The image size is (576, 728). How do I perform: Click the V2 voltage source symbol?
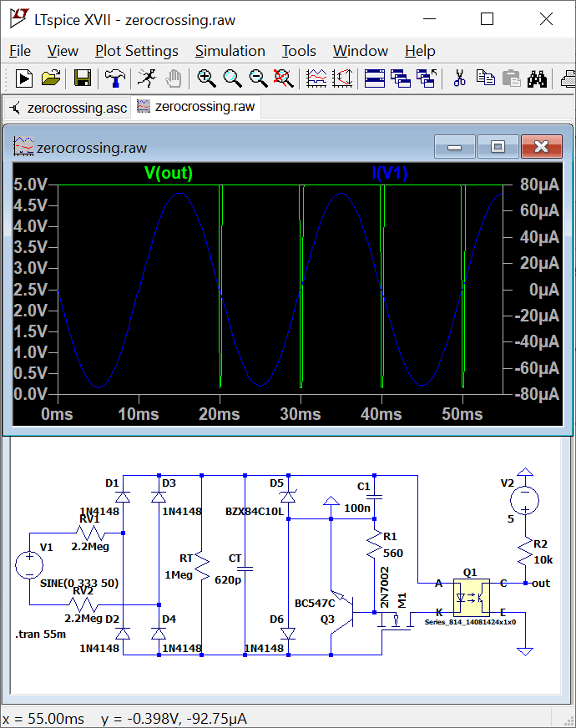[525, 501]
